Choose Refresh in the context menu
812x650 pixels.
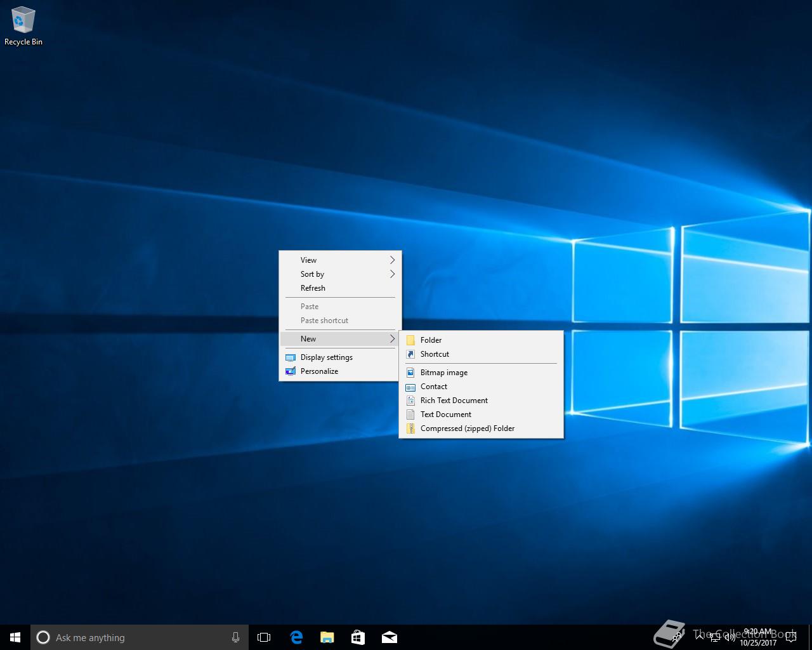(x=340, y=288)
